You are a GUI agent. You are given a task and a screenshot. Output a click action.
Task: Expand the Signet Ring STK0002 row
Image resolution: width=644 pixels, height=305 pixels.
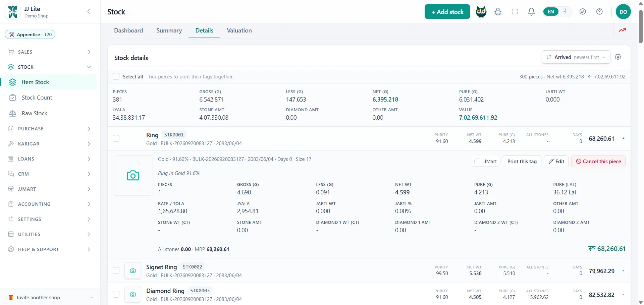pyautogui.click(x=623, y=271)
